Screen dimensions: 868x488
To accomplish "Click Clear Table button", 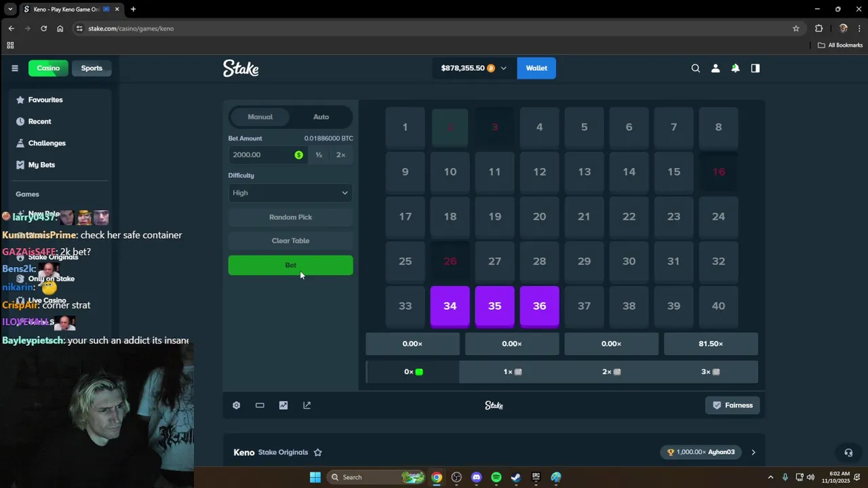I will point(290,241).
